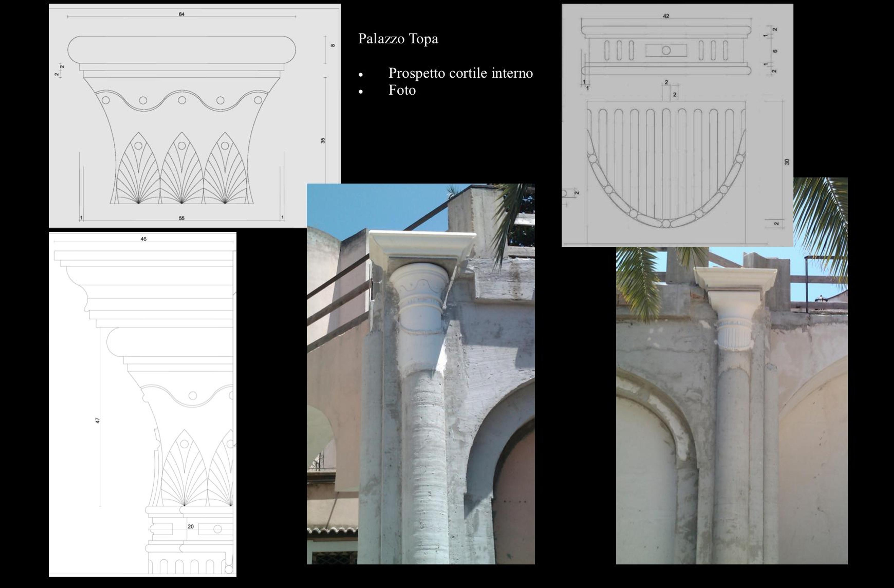Screen dimensions: 894x588
Task: Click the Palazzo Topa title text
Action: tap(398, 39)
